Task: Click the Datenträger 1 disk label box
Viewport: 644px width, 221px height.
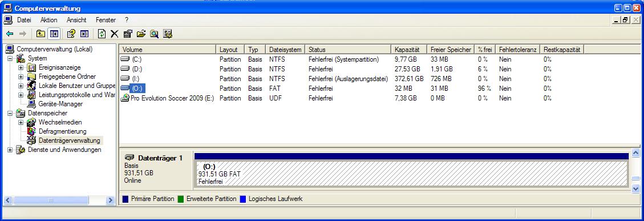Action: (x=156, y=170)
